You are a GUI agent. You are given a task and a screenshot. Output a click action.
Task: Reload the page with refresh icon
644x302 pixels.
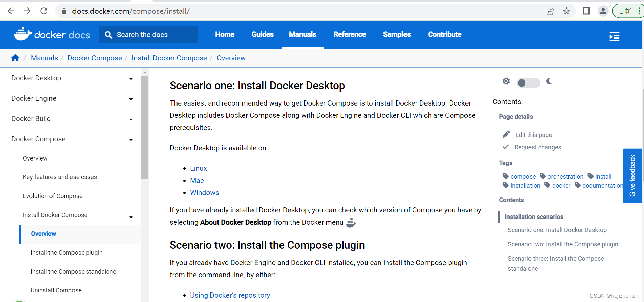click(44, 11)
